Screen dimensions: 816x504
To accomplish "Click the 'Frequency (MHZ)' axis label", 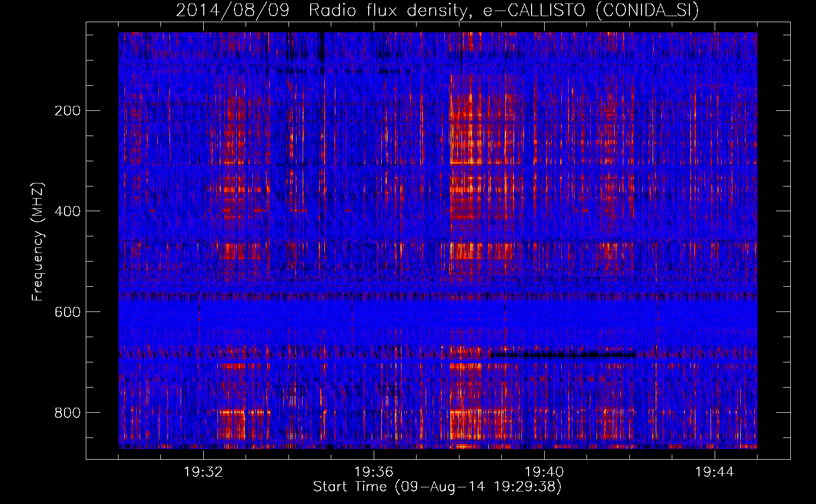I will click(38, 242).
